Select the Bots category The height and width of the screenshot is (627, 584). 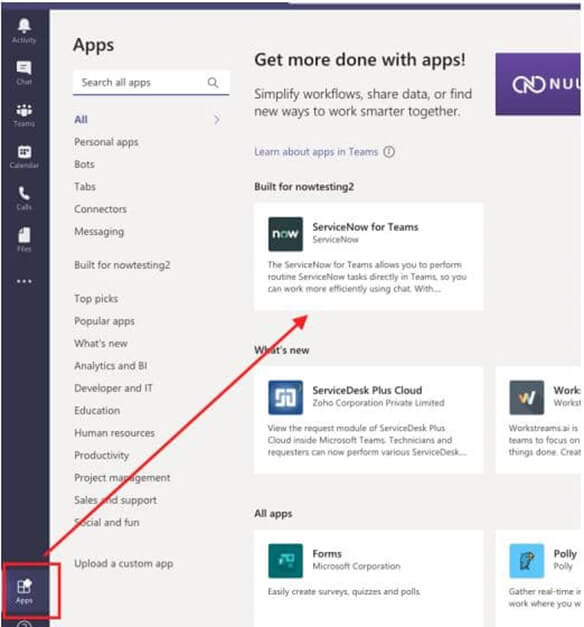click(84, 164)
